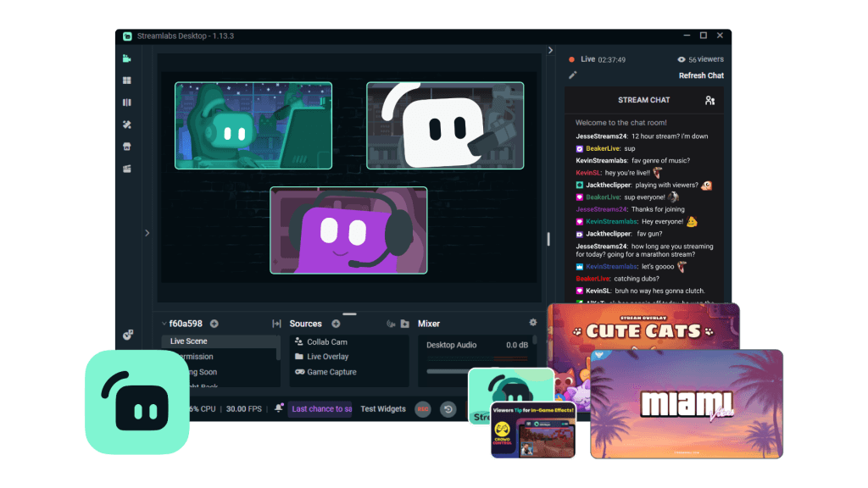Click the Refresh Chat link
The image size is (868, 488).
[x=701, y=75]
